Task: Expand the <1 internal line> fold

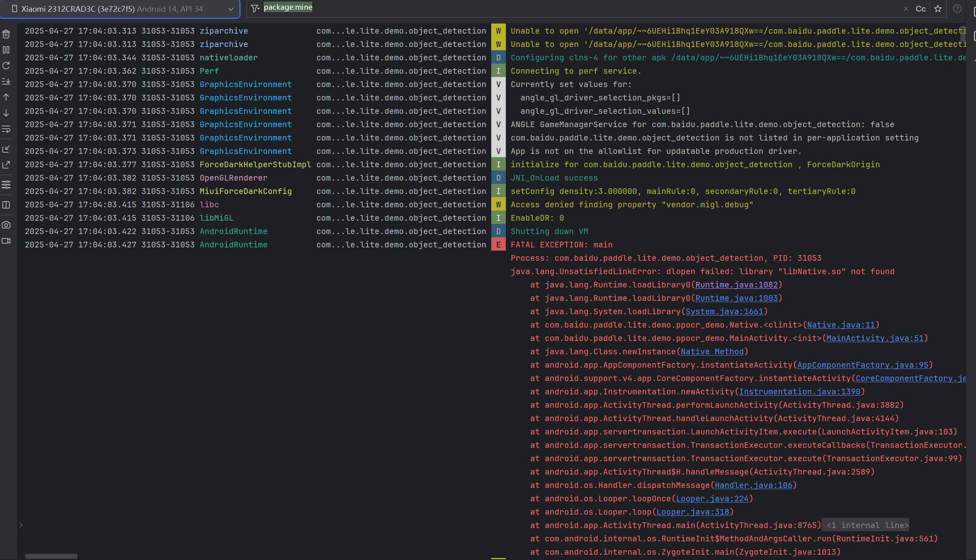Action: [867, 525]
